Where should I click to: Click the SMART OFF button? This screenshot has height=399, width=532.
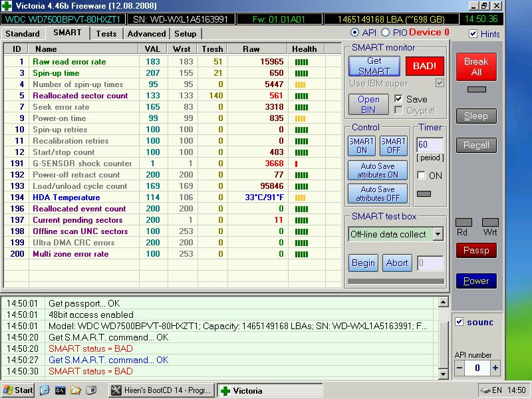tap(394, 146)
